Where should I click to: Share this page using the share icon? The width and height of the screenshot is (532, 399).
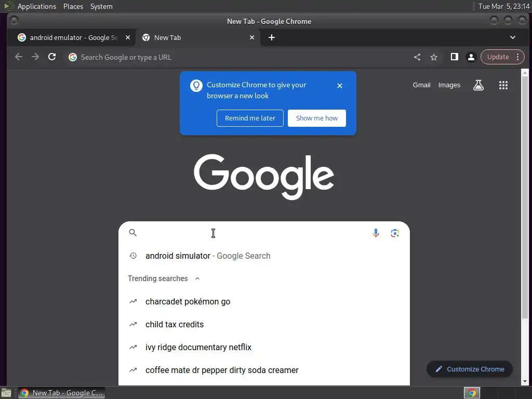point(417,57)
